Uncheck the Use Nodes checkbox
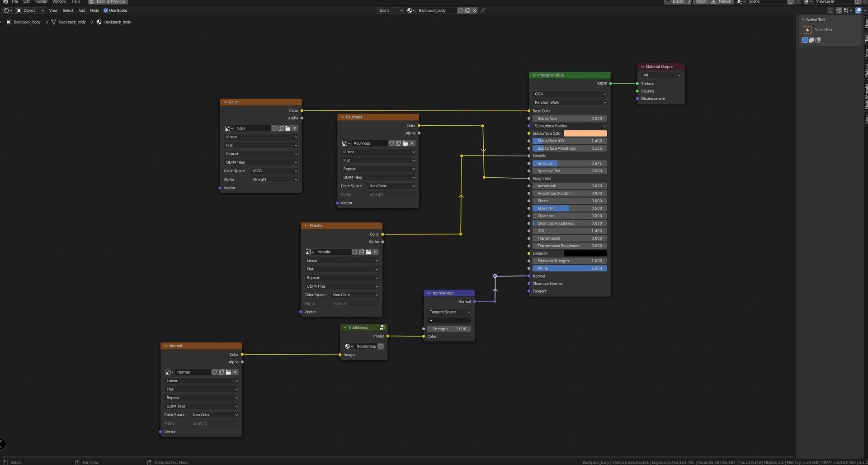 click(106, 10)
